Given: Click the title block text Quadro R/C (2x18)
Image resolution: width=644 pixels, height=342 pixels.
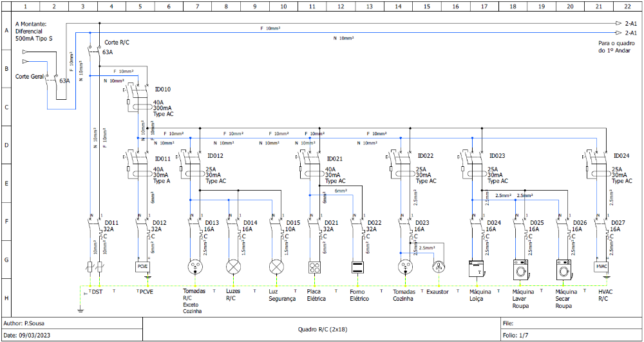Looking at the screenshot, I should (323, 329).
